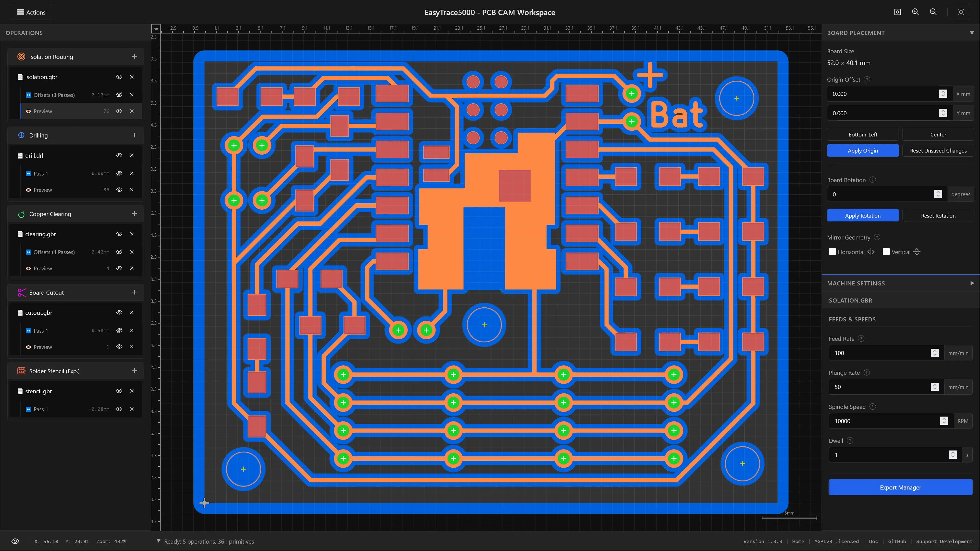Select the Board Cutout group header
The height and width of the screenshot is (551, 980).
click(x=75, y=292)
